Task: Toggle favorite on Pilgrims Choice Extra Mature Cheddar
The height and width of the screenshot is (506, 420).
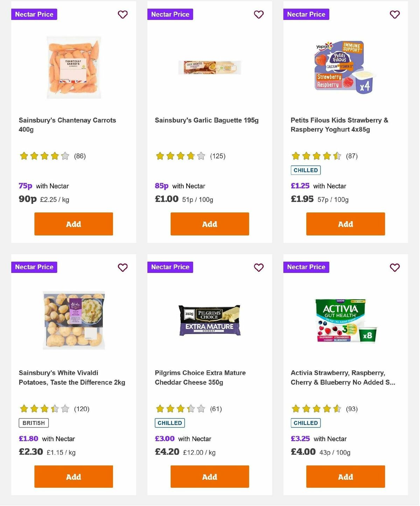Action: (x=258, y=267)
